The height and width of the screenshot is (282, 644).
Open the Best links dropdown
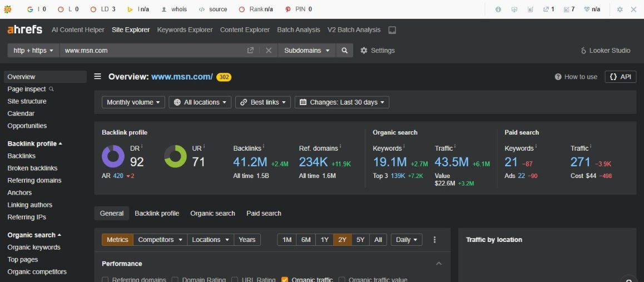(263, 102)
